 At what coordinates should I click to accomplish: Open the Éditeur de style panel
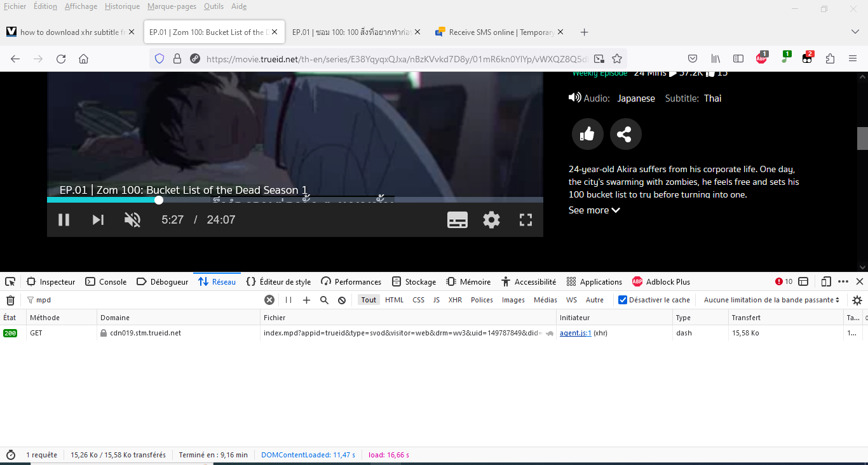pos(279,282)
